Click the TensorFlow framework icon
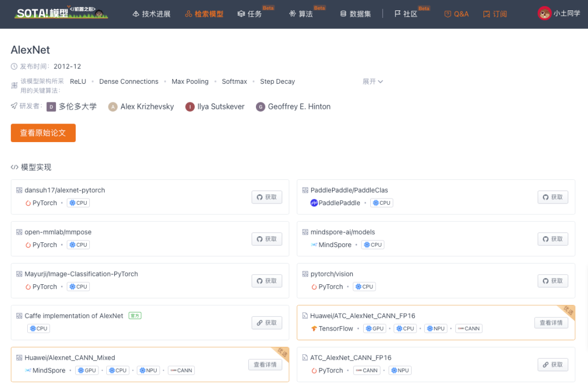 [314, 329]
